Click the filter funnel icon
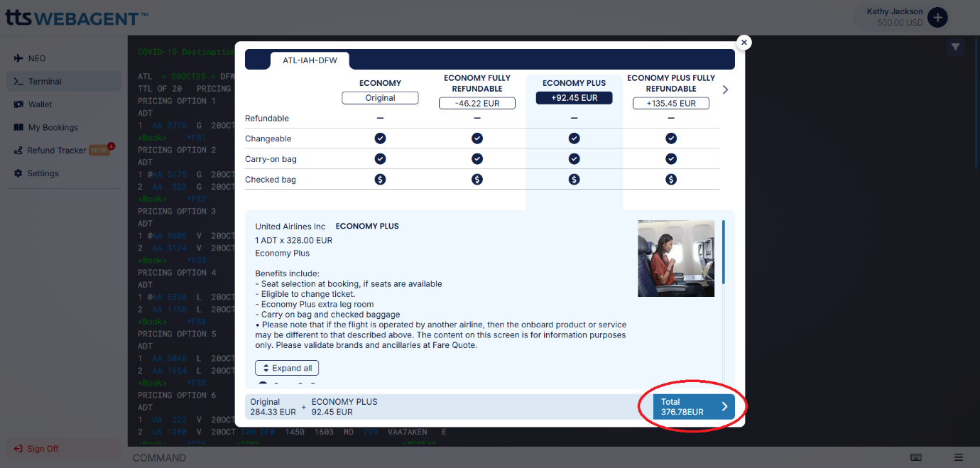Image resolution: width=980 pixels, height=468 pixels. click(x=956, y=48)
